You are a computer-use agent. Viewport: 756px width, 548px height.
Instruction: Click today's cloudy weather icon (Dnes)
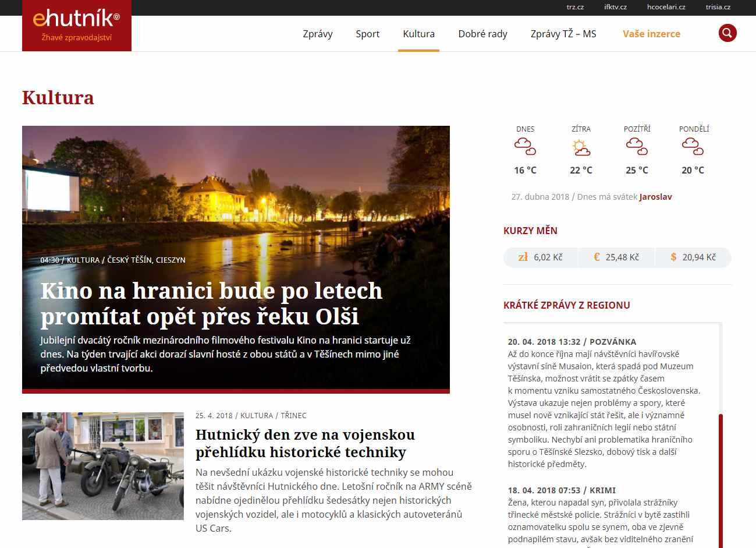pos(525,146)
